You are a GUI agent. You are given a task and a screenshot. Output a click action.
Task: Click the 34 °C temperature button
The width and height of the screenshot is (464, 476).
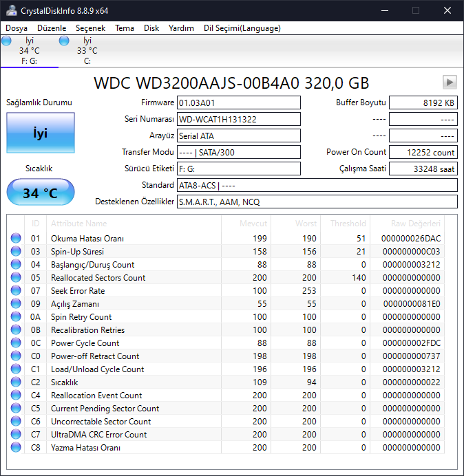[41, 192]
